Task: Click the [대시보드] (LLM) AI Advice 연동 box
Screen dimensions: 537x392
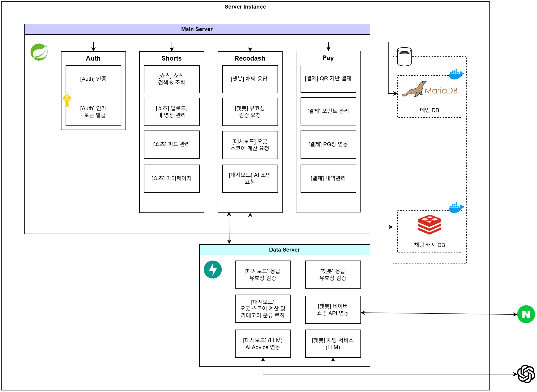Action: coord(263,343)
